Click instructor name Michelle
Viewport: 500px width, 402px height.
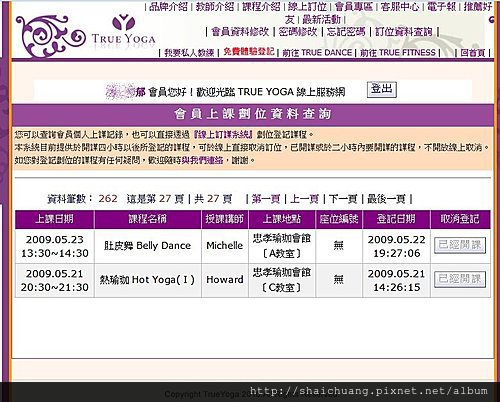(225, 246)
